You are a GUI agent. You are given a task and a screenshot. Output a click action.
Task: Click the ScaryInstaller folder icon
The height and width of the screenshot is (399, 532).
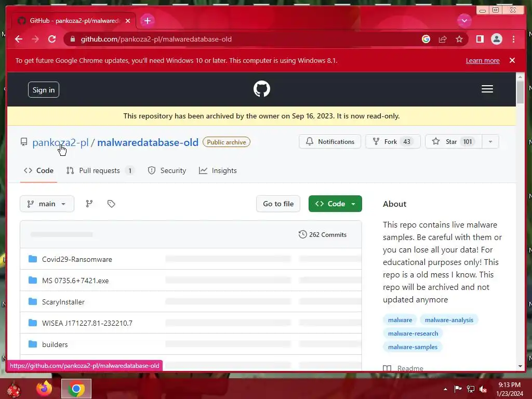click(x=33, y=301)
